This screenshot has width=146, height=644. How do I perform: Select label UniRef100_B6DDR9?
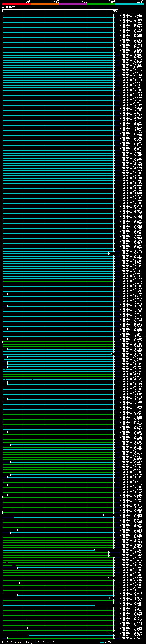131,278
